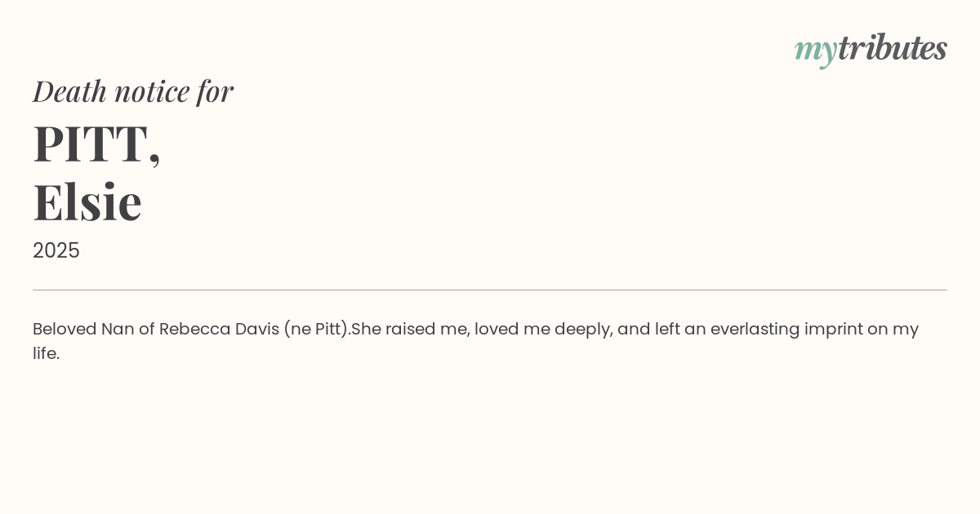
Task: Click the dark 'tributes' part of logo
Action: coord(892,48)
